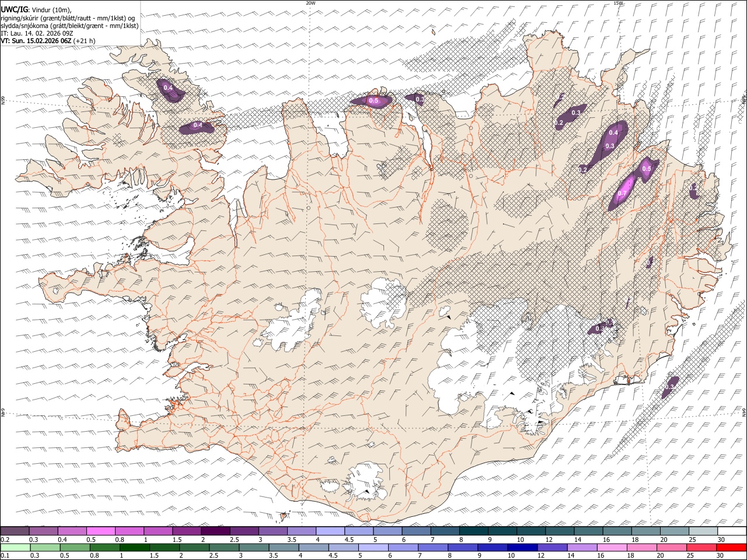
Task: Click the 'rigning/skúrir (grænt/blátt/rautt - mm/1klst) og' line
Action: pyautogui.click(x=68, y=17)
